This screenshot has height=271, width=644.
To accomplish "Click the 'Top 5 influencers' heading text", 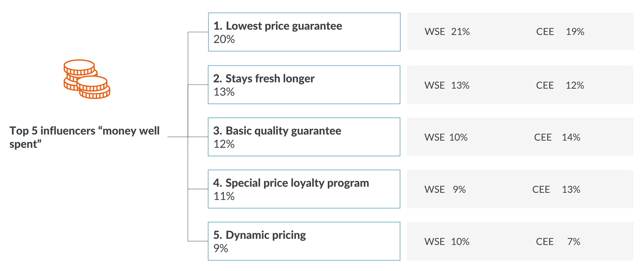I will (x=84, y=137).
